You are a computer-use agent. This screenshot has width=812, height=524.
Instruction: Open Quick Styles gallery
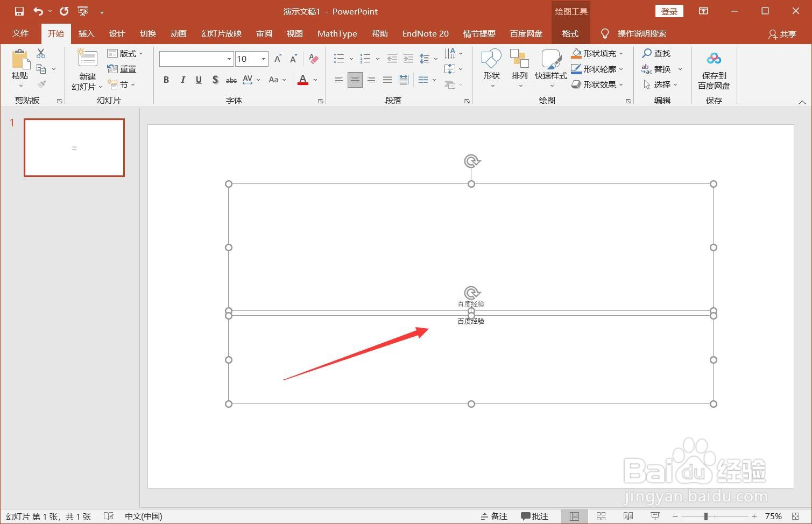pyautogui.click(x=550, y=69)
